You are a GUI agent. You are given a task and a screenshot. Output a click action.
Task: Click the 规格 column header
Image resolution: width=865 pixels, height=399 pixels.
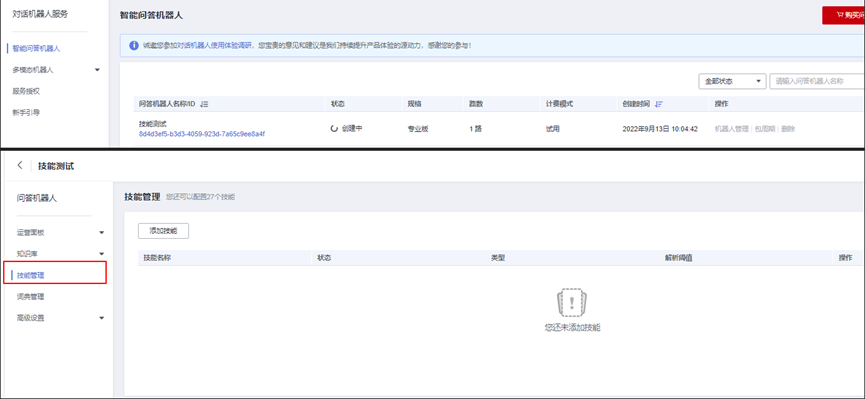414,104
